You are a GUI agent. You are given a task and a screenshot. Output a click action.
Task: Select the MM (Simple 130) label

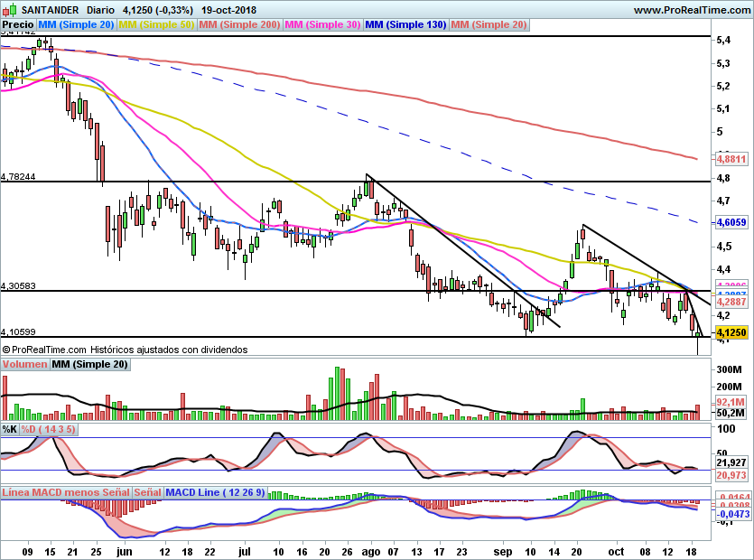[405, 24]
